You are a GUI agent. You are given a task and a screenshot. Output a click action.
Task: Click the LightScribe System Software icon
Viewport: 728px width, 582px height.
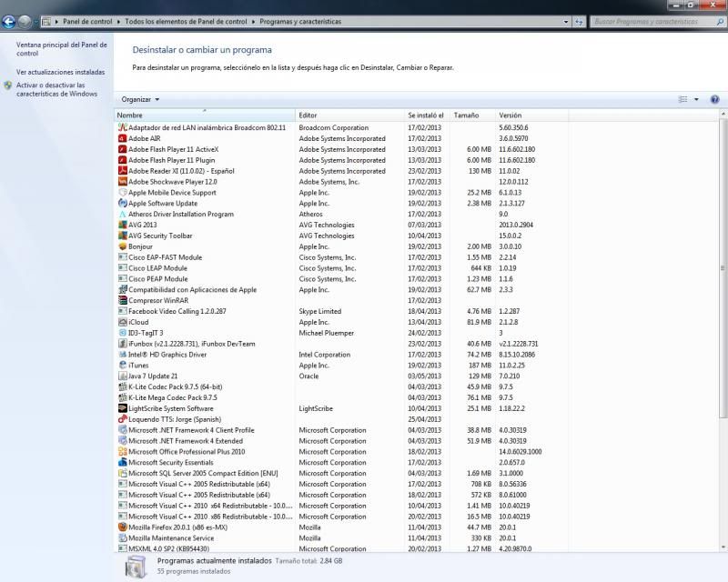[123, 408]
